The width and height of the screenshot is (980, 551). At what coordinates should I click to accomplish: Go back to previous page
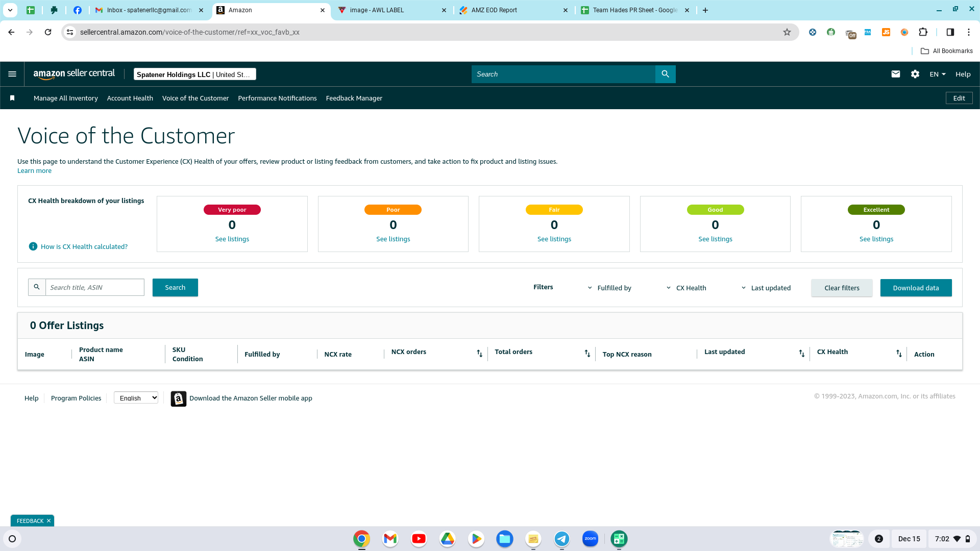11,32
